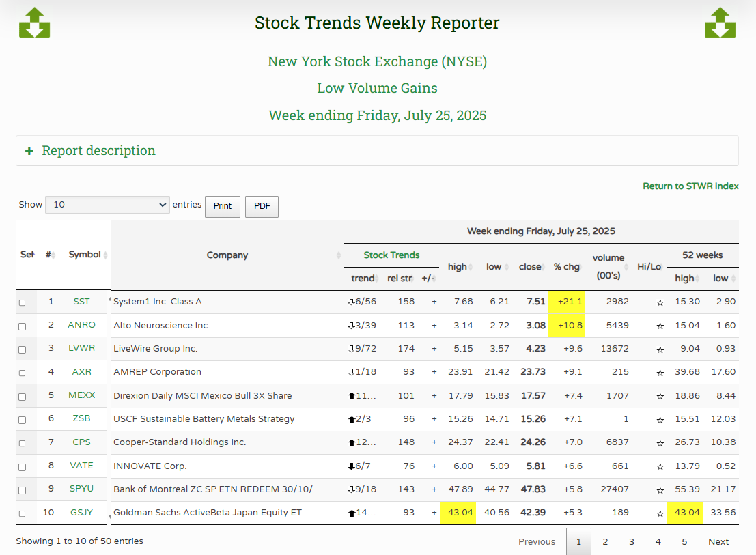
Task: Click the star icon in the SST row
Action: tap(660, 302)
